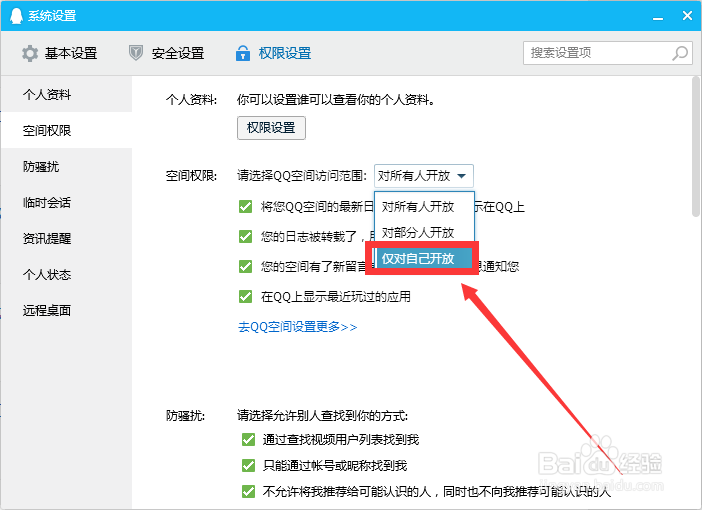Select 个人资料 in the sidebar

[66, 94]
